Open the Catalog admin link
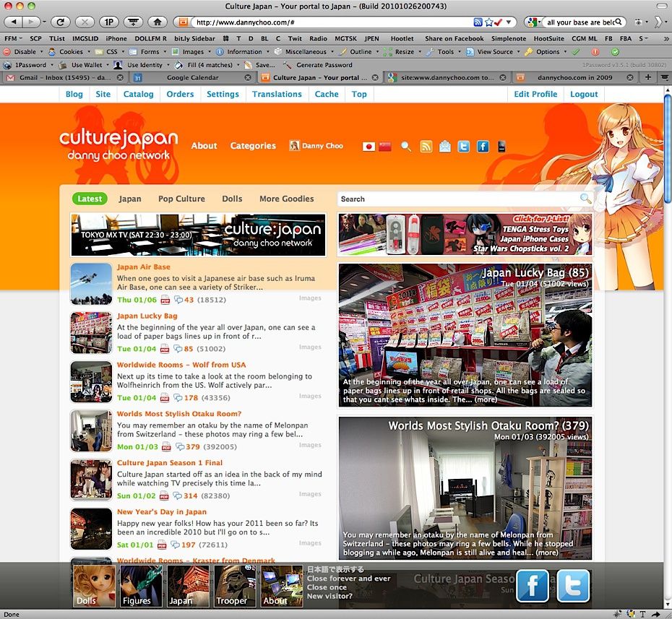 tap(138, 94)
